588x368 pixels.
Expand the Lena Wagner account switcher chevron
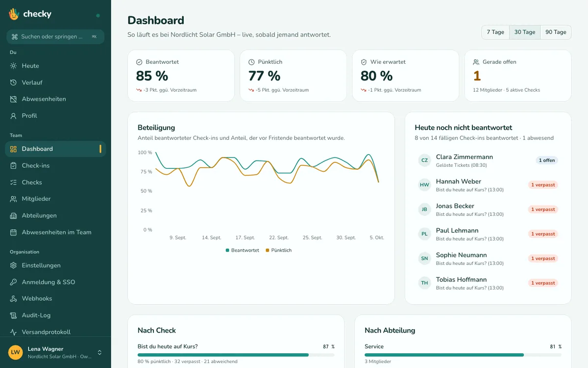(x=99, y=352)
